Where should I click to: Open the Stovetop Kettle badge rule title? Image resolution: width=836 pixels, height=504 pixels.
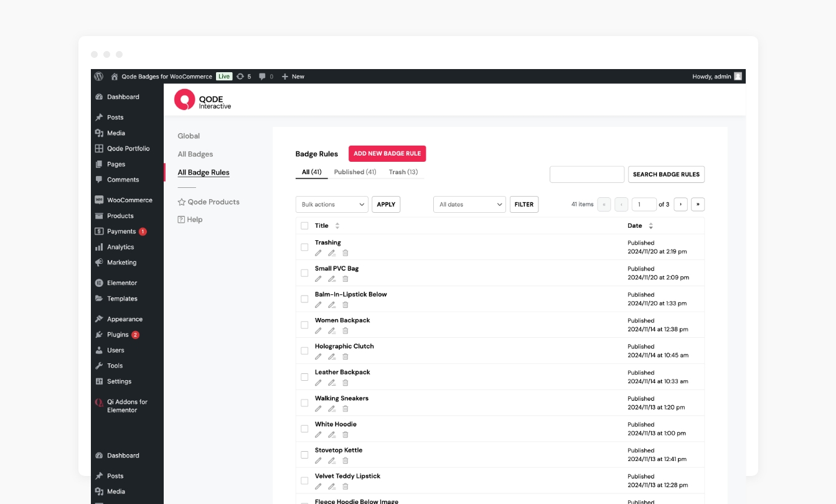point(339,450)
